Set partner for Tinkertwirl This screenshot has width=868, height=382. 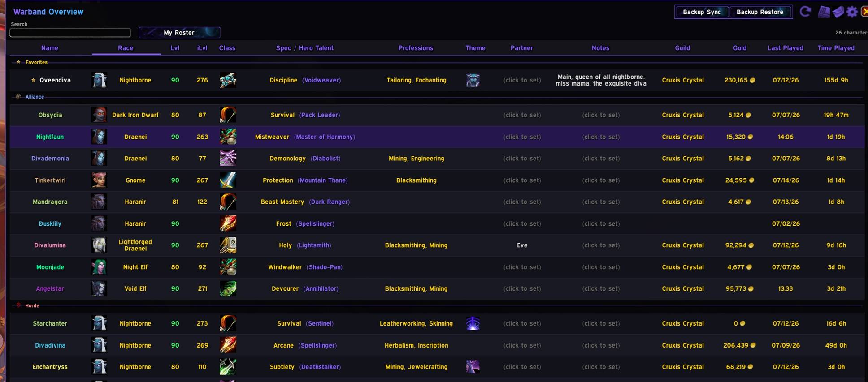(x=522, y=180)
